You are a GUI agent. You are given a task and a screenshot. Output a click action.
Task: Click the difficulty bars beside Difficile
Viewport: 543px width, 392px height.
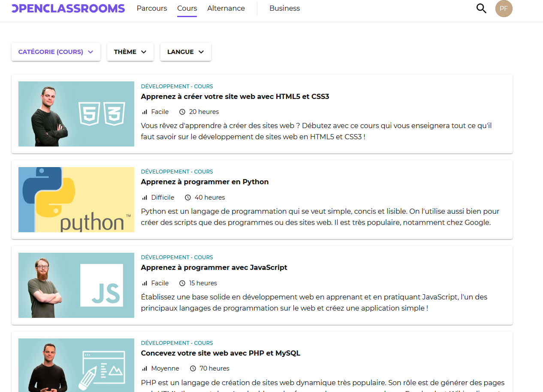[x=144, y=197]
